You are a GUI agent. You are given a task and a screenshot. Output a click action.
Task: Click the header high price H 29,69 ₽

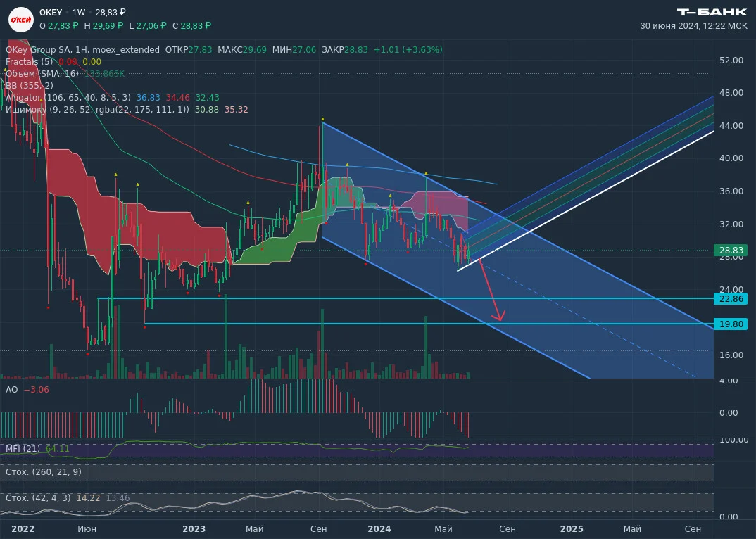(103, 25)
